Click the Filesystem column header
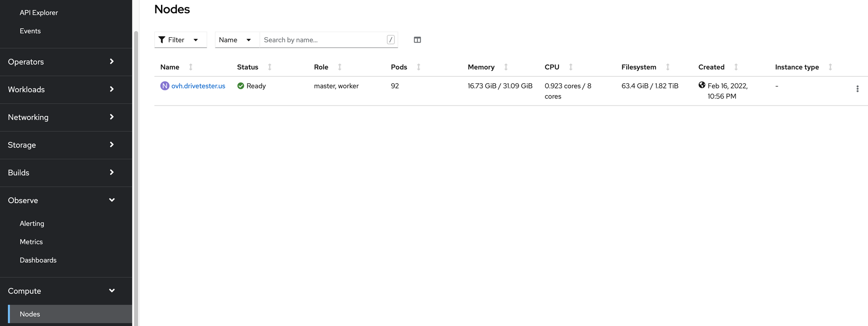Viewport: 868px width, 326px height. pos(639,67)
